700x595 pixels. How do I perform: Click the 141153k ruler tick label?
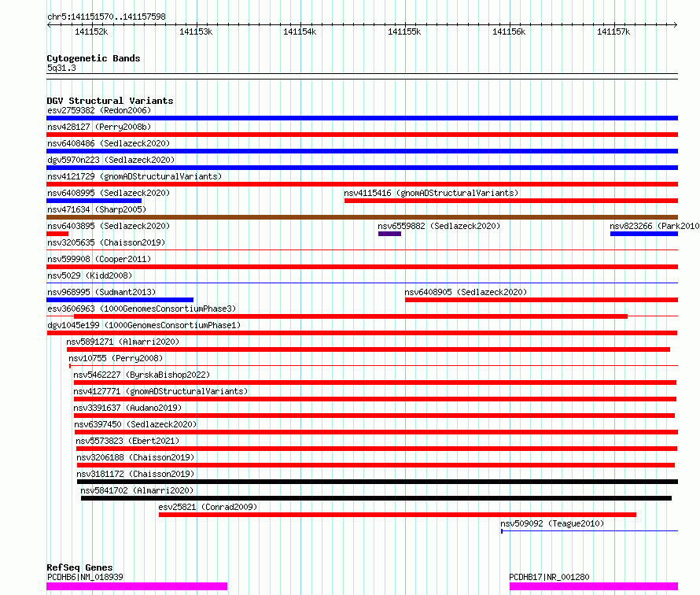[196, 31]
